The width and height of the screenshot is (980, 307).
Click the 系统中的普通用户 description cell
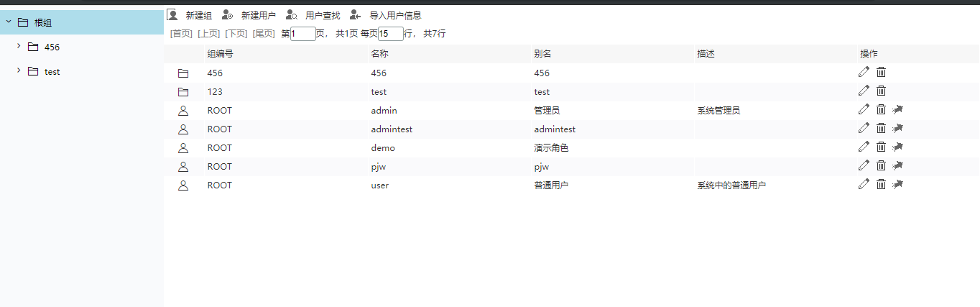pyautogui.click(x=731, y=185)
